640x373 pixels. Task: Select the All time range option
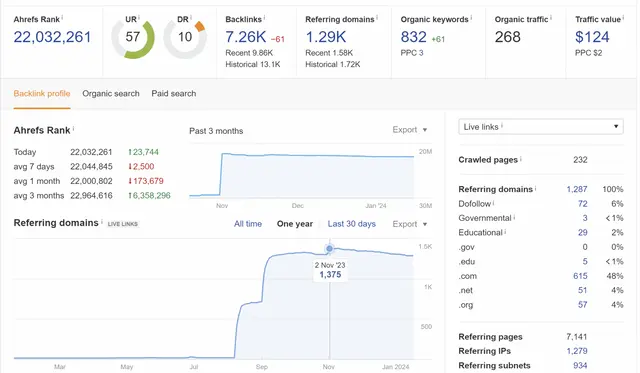coord(248,224)
